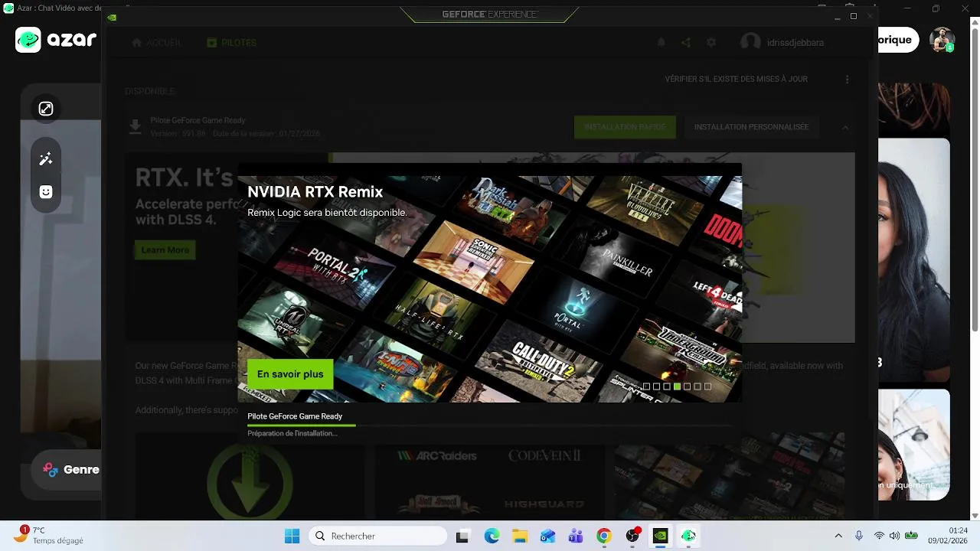Click INSTALLATION PERSONNALISÉE button
The image size is (980, 551).
click(x=751, y=127)
